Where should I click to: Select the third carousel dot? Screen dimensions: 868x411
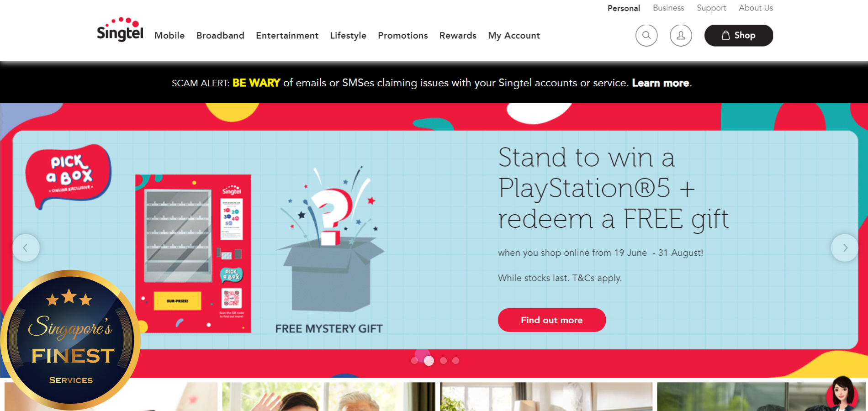pos(443,361)
